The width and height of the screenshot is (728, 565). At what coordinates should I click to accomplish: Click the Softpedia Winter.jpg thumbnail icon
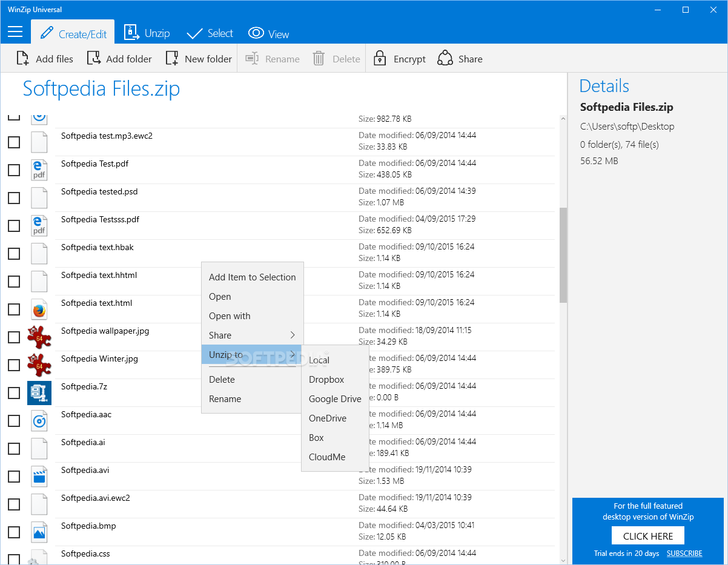pos(39,365)
